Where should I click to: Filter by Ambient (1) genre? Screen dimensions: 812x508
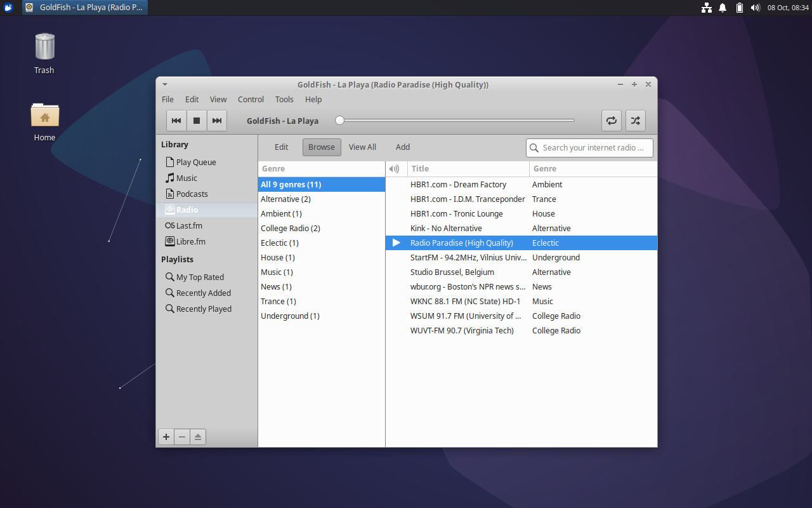click(322, 213)
